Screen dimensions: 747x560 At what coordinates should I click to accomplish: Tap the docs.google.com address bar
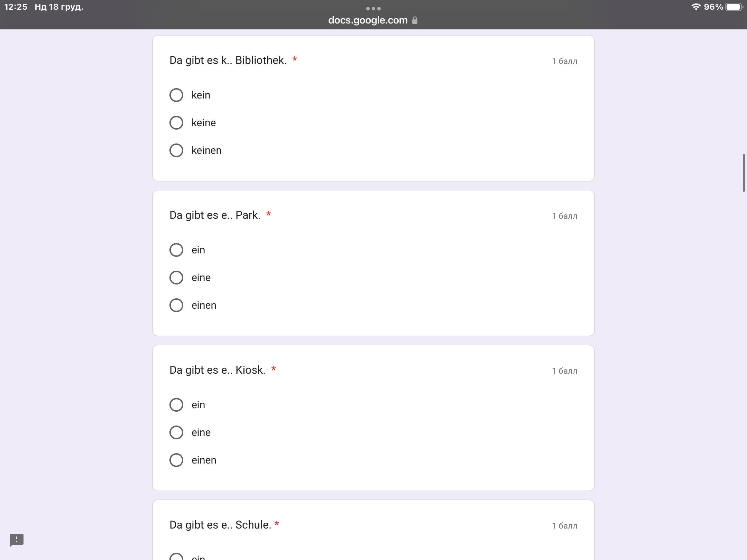pyautogui.click(x=368, y=20)
